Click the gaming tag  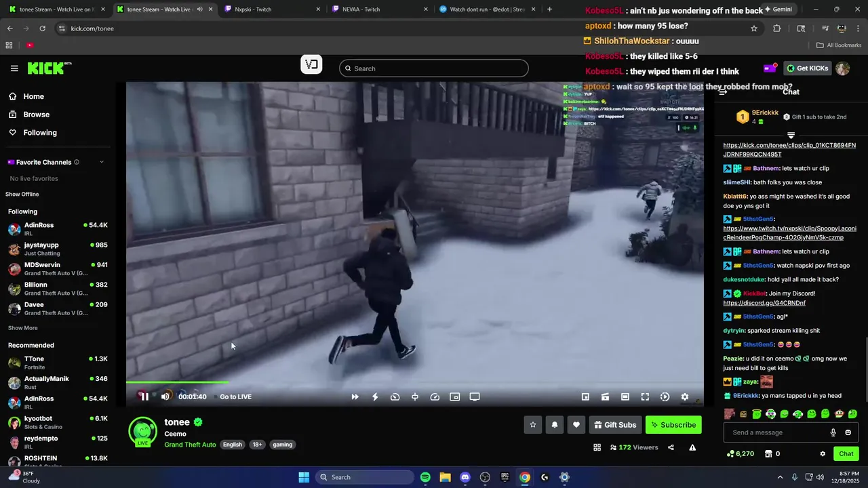tap(282, 445)
